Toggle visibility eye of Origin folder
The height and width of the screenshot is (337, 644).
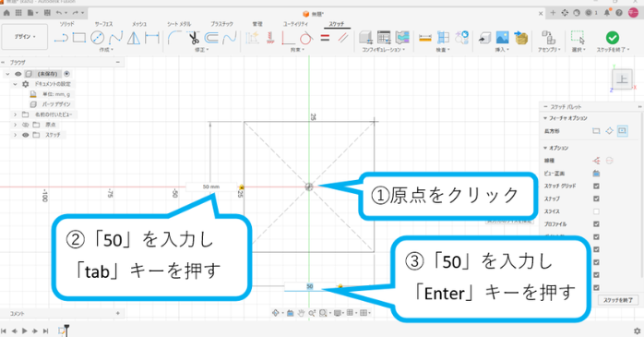[26, 125]
